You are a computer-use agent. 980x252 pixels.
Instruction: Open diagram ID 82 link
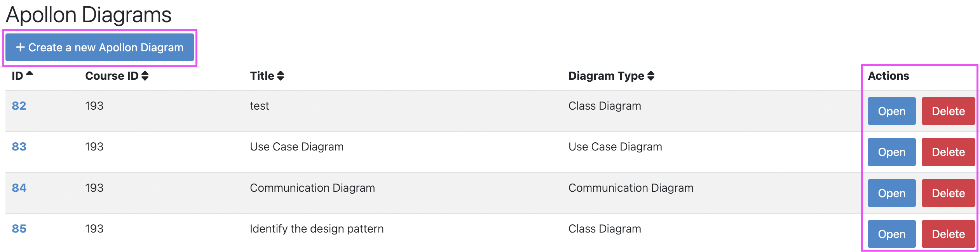coord(19,106)
